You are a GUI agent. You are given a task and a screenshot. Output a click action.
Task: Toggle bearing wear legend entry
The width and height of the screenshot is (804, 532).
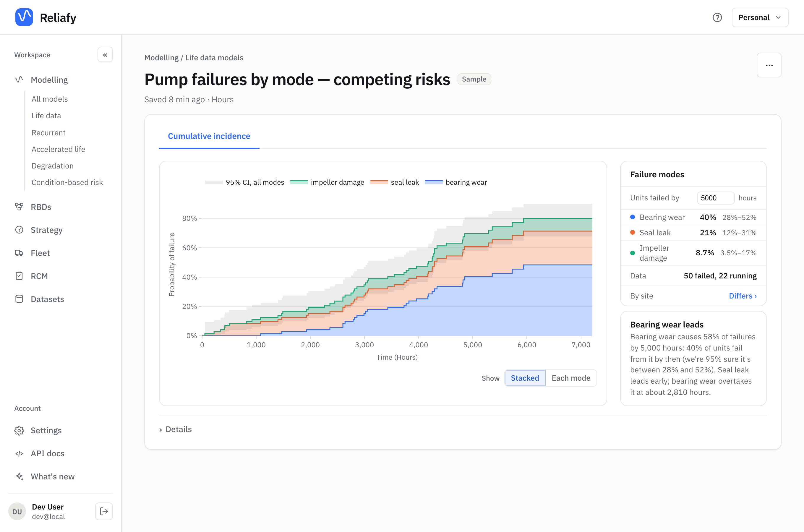click(456, 182)
